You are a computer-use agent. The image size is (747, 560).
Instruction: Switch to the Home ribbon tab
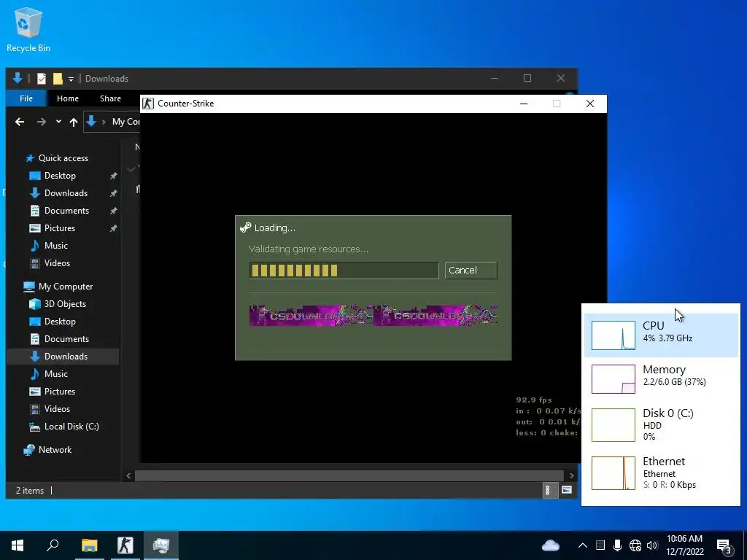coord(68,98)
